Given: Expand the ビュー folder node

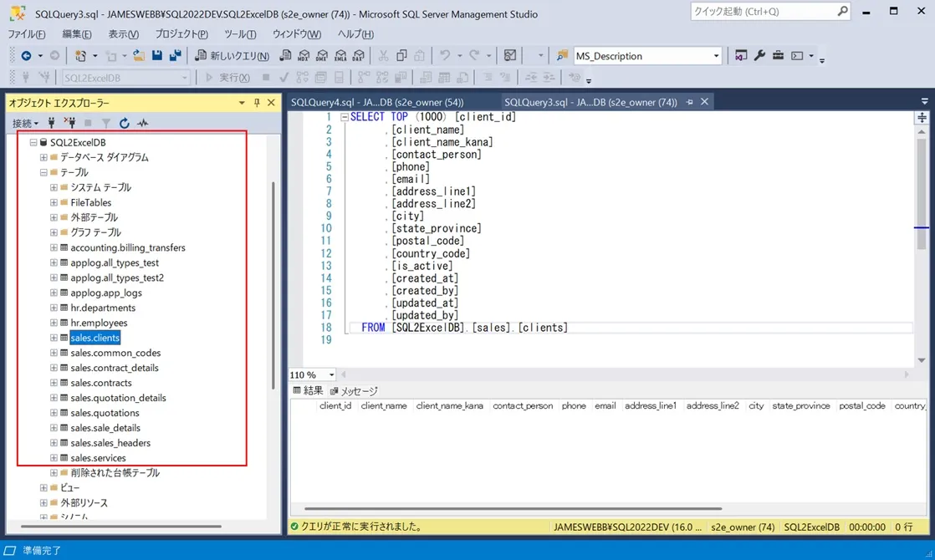Looking at the screenshot, I should pyautogui.click(x=43, y=488).
